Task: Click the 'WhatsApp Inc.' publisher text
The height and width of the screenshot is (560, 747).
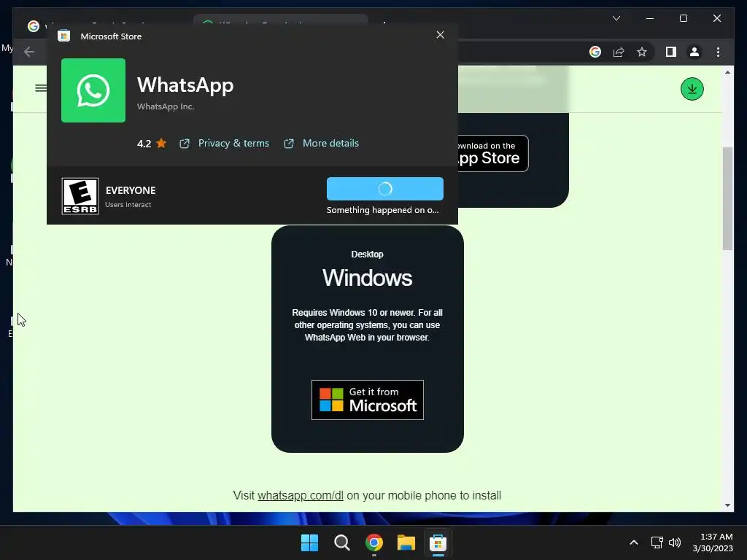Action: click(166, 106)
